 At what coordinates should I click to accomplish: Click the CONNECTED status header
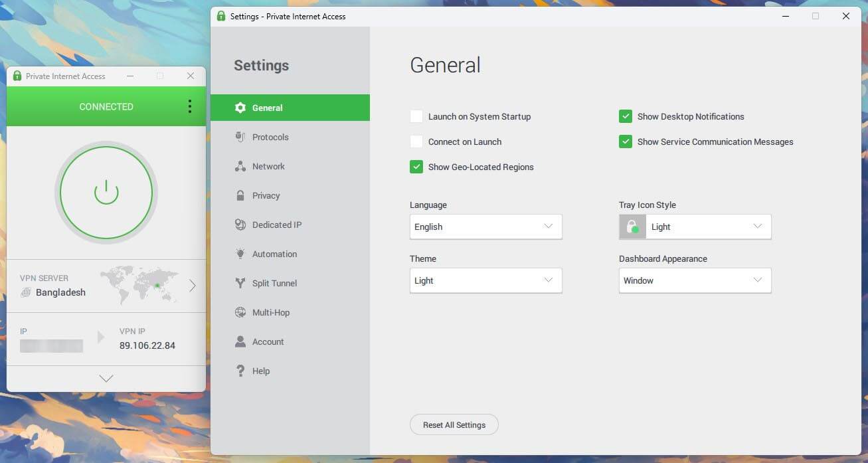click(106, 106)
